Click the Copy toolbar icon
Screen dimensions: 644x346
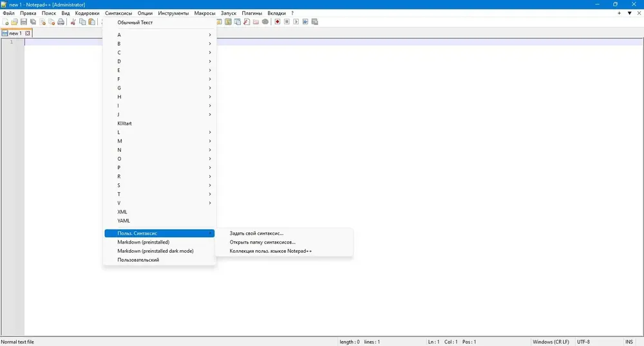coord(82,22)
